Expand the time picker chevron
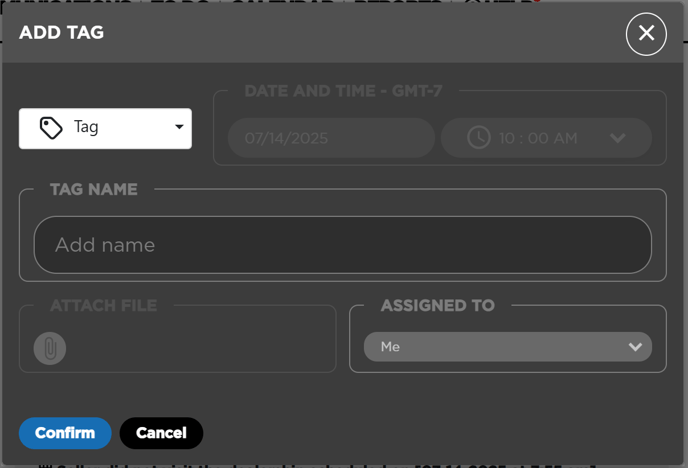This screenshot has width=688, height=468. pyautogui.click(x=617, y=138)
